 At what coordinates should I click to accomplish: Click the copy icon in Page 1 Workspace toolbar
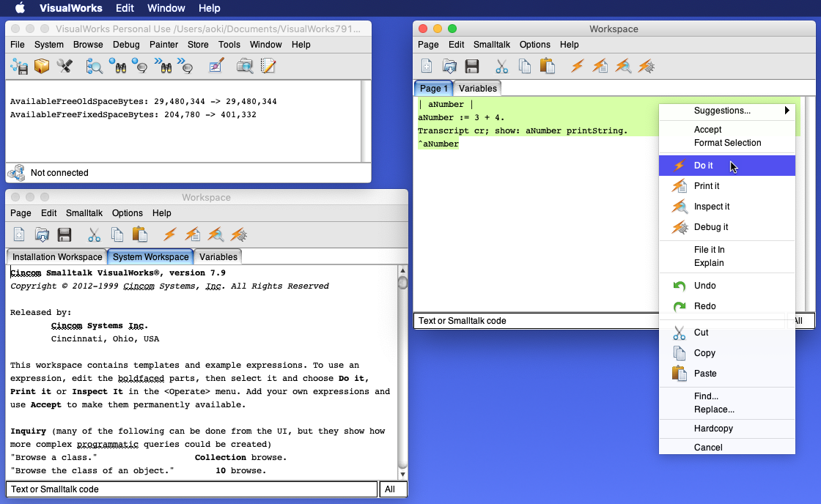[525, 67]
